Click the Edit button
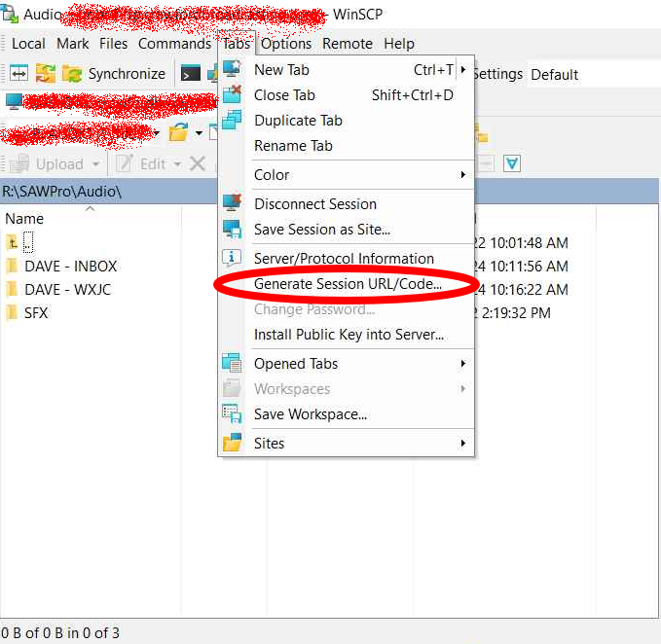The image size is (661, 644). [x=141, y=164]
